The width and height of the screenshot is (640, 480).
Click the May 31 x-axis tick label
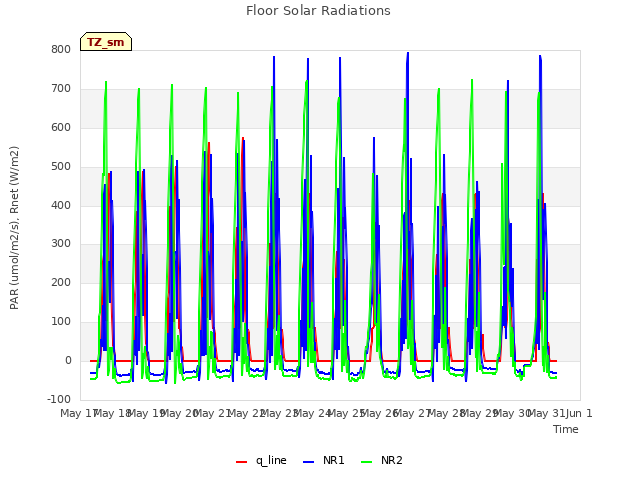coord(546,413)
